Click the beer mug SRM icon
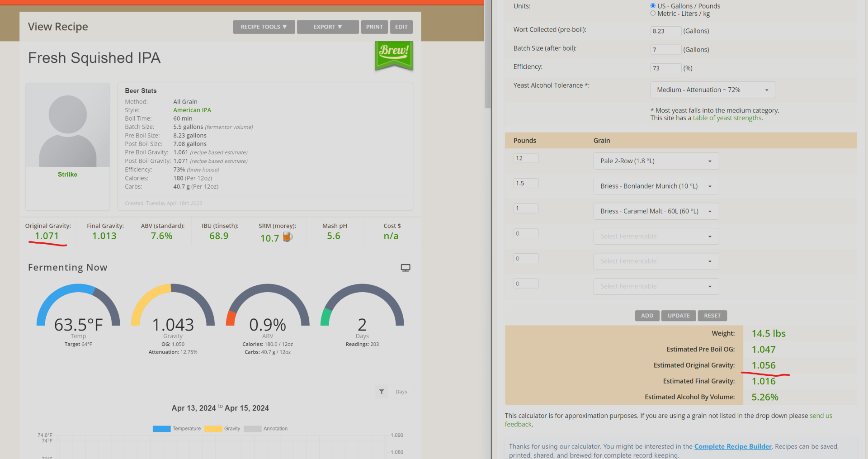This screenshot has width=868, height=459. pos(288,237)
